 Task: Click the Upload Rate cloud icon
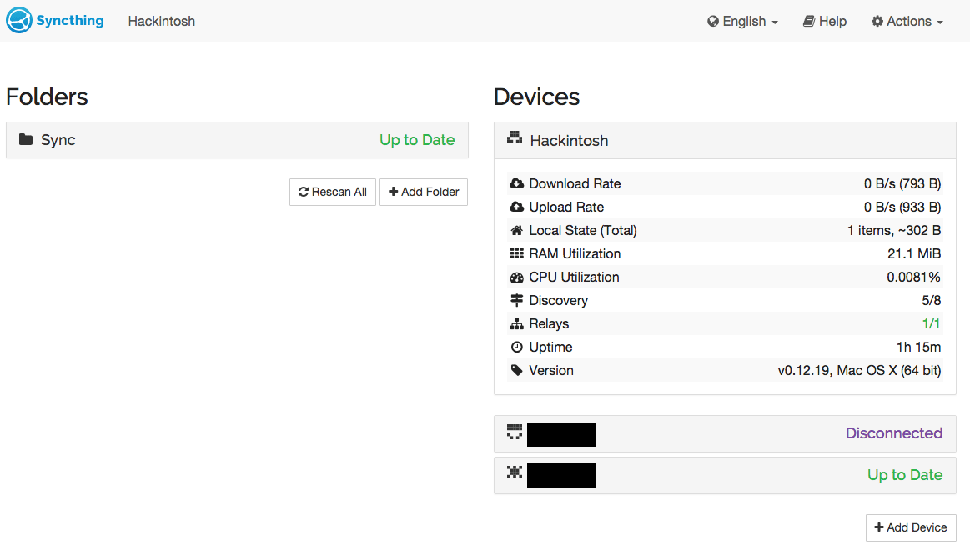[516, 207]
